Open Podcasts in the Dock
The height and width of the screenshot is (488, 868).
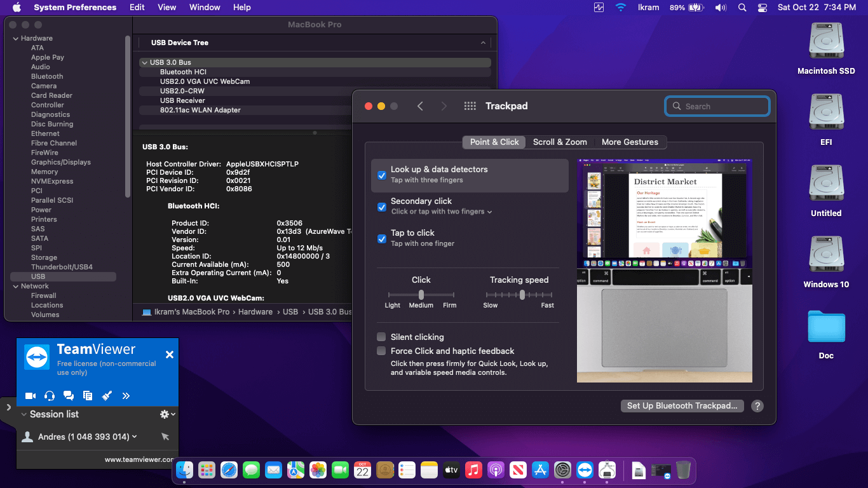(496, 470)
